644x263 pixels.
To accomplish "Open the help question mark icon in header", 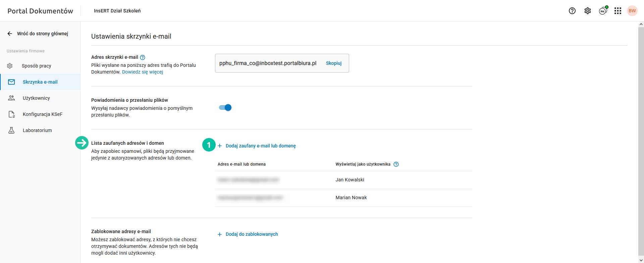I will pos(572,11).
